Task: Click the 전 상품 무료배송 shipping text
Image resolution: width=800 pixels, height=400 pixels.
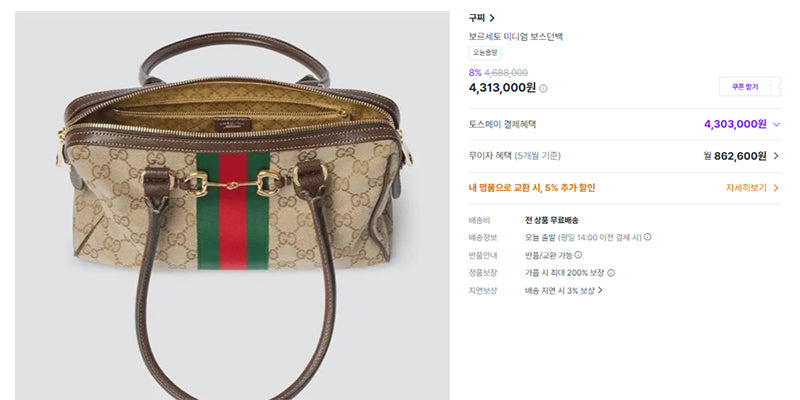Action: coord(552,220)
